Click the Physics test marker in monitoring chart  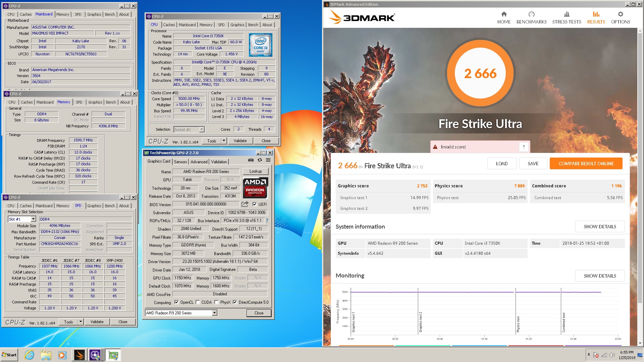(518, 324)
